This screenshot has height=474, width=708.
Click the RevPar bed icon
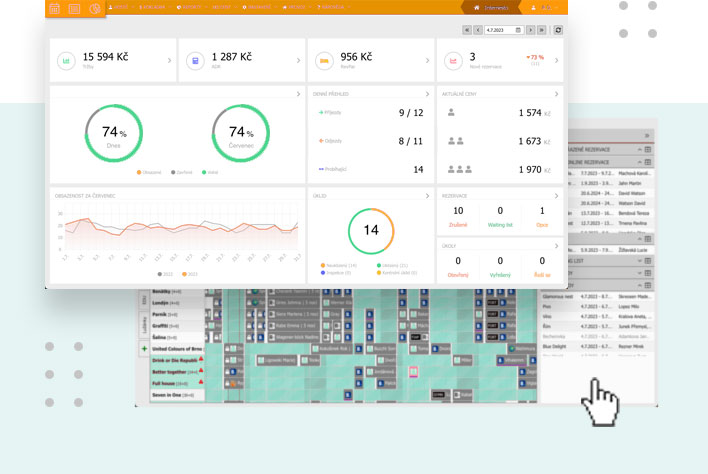point(324,60)
